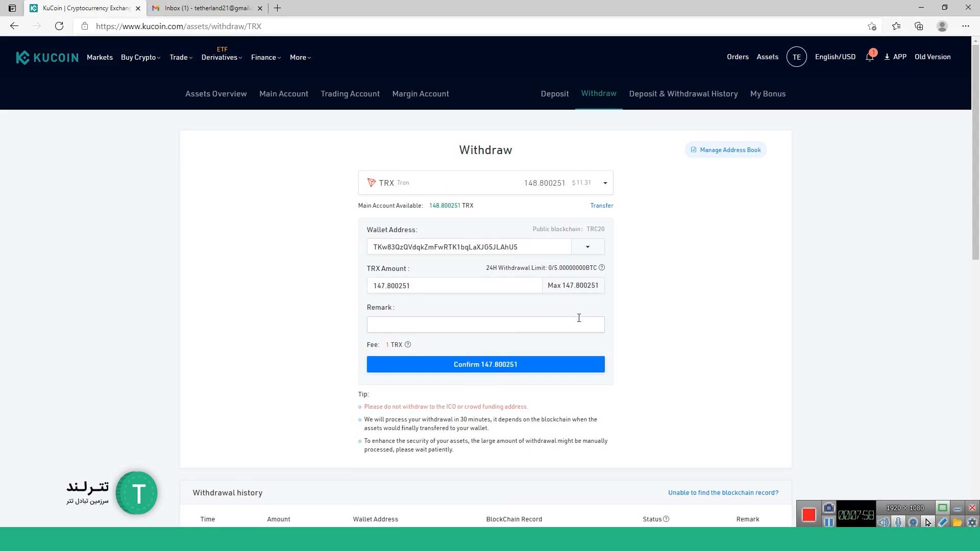Open the TRX coin selector dropdown
This screenshot has height=551, width=980.
(x=485, y=183)
